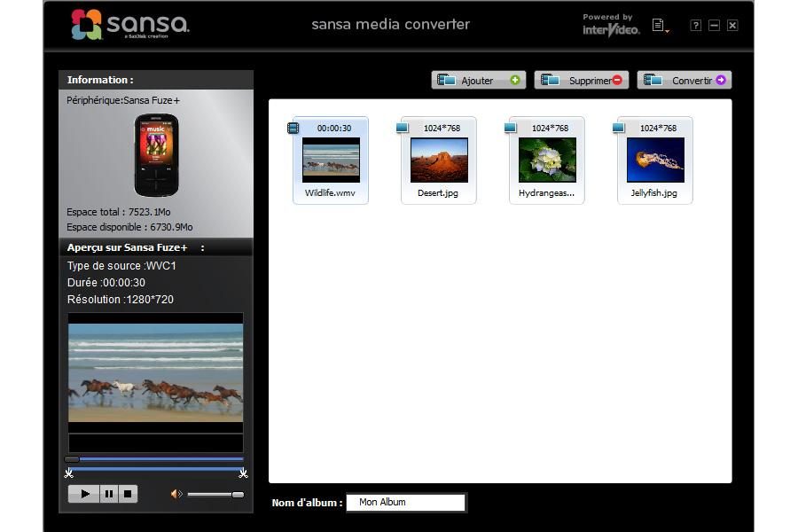Open the help question mark icon

click(x=696, y=25)
